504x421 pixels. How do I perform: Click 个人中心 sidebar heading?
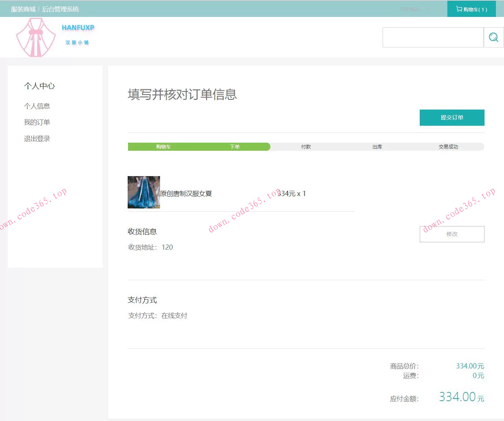click(x=39, y=86)
